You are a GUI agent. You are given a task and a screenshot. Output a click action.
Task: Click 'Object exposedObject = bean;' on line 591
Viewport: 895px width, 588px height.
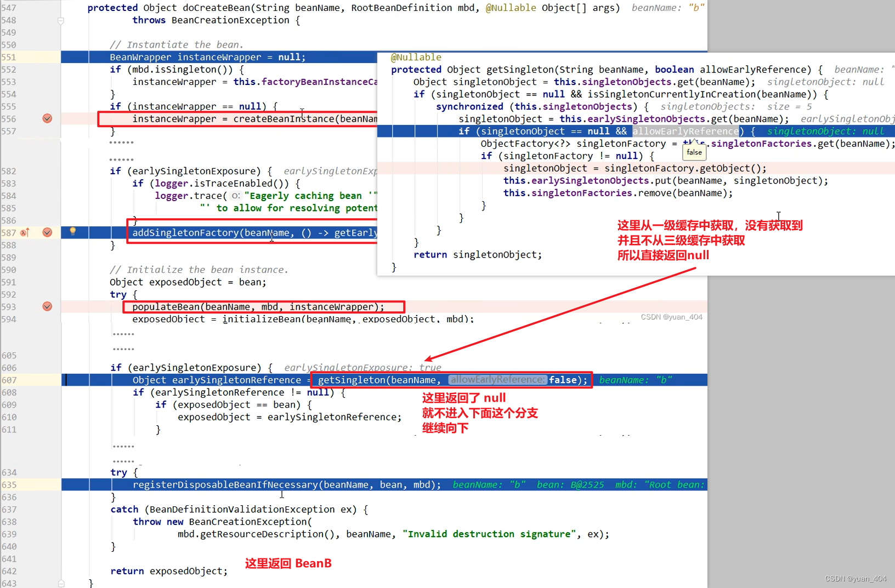pyautogui.click(x=188, y=282)
